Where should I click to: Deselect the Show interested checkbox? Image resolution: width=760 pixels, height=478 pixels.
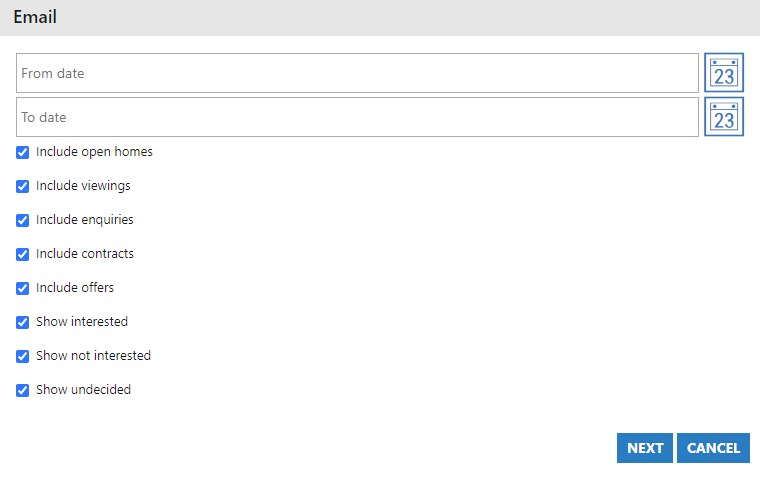(23, 322)
